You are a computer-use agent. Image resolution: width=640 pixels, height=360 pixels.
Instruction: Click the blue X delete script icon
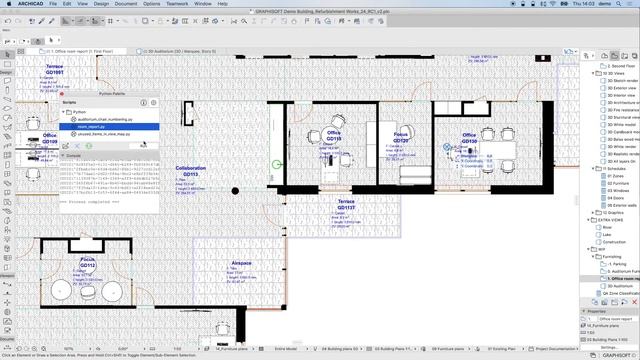point(77,146)
